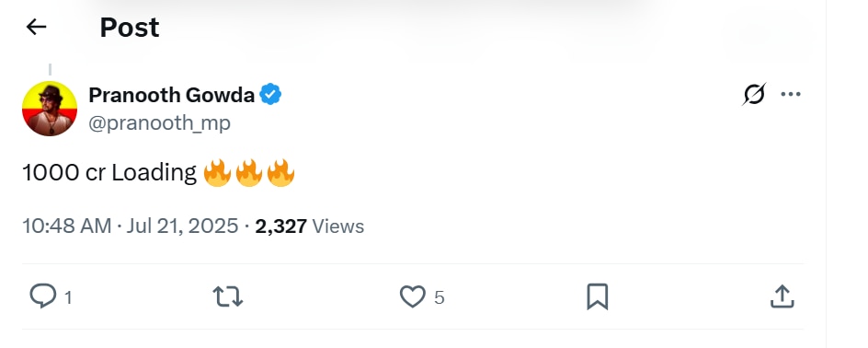
Task: Reply to the post via speech bubble
Action: [42, 296]
